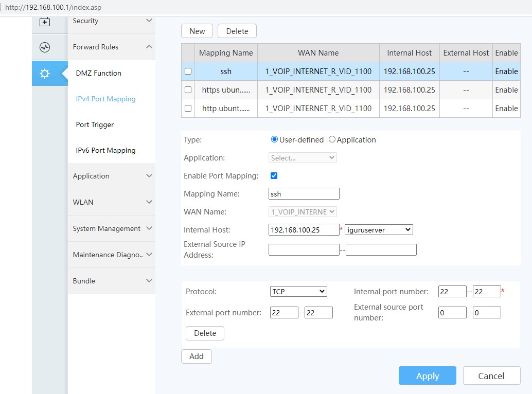This screenshot has width=532, height=394.
Task: Click the blue Apply button
Action: point(428,375)
